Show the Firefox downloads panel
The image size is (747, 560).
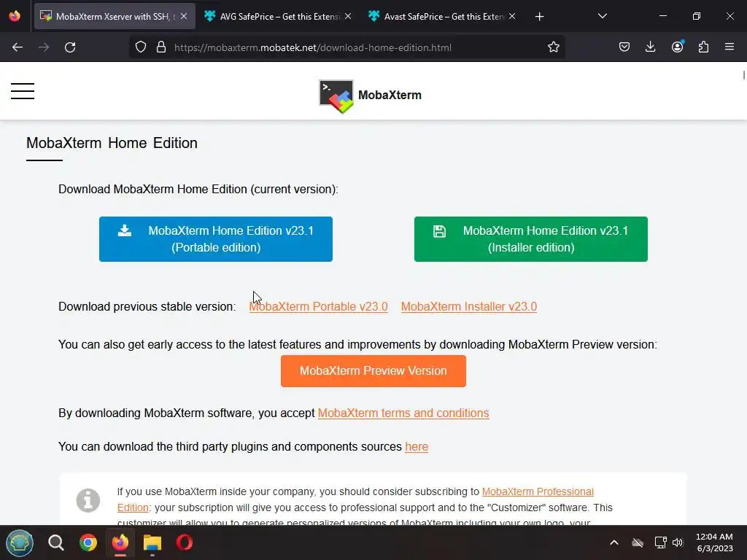coord(650,47)
